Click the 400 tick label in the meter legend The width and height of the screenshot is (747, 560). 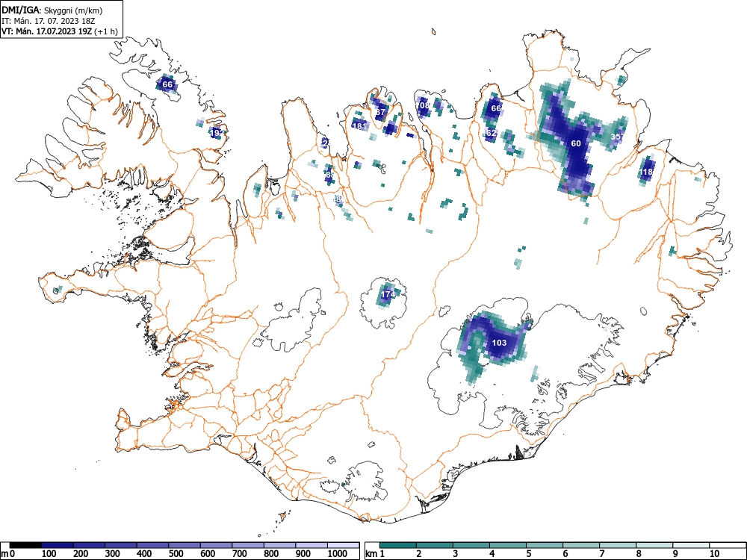pos(144,554)
